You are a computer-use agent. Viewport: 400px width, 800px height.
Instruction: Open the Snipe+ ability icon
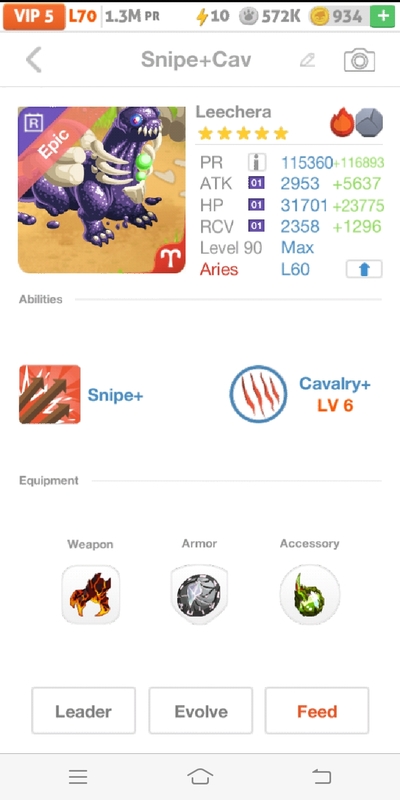click(49, 394)
